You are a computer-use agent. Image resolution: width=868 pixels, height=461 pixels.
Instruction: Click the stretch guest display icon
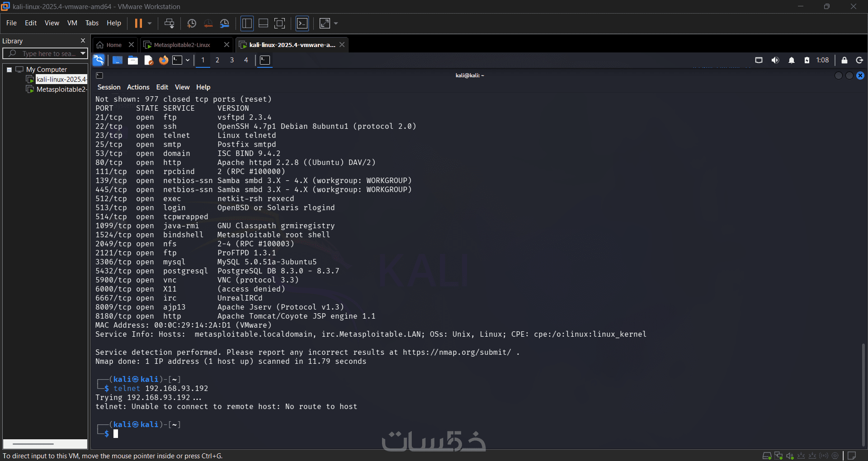pos(325,23)
